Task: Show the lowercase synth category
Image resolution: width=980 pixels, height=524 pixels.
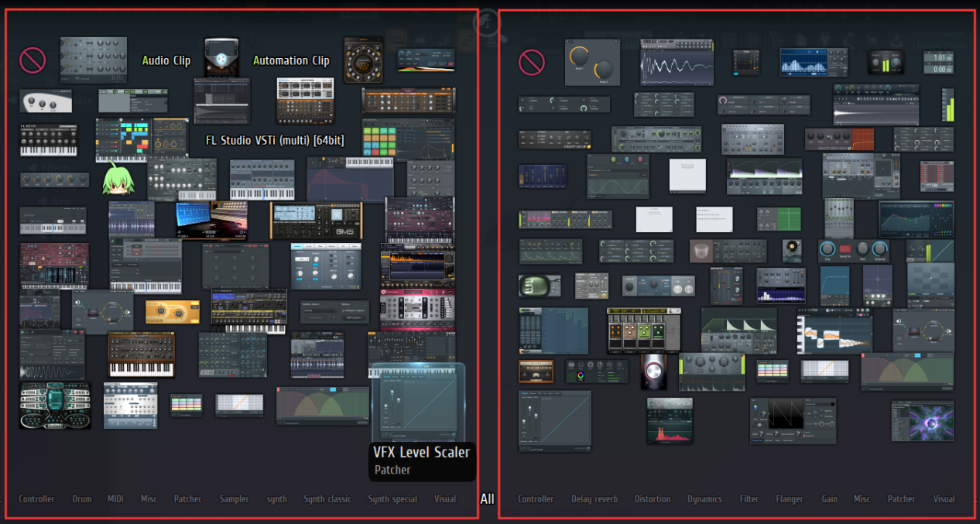Action: pyautogui.click(x=276, y=499)
